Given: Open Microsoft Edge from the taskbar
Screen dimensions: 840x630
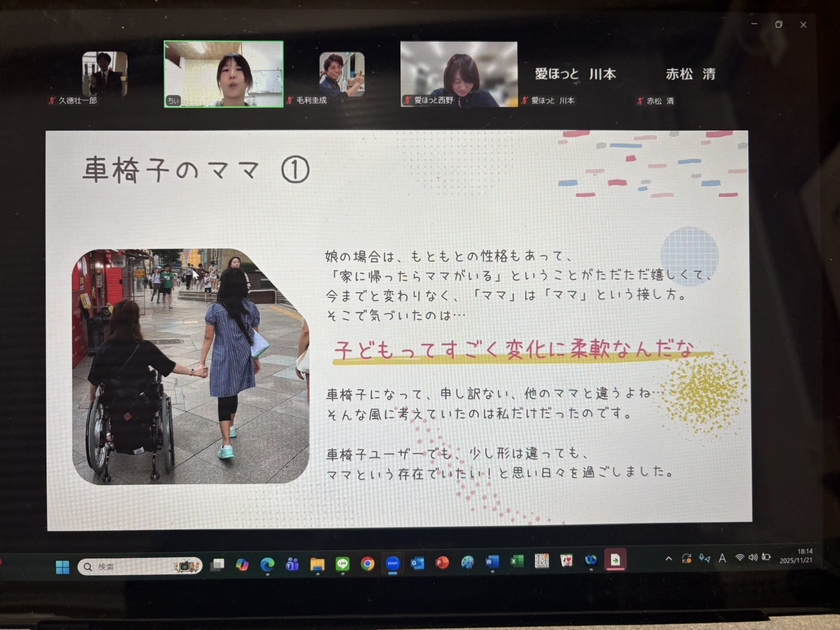Looking at the screenshot, I should (x=267, y=565).
